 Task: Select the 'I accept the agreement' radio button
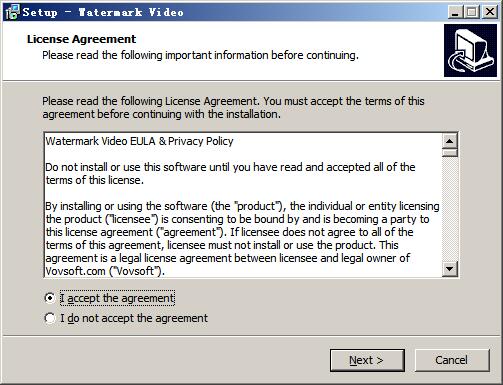(x=50, y=298)
